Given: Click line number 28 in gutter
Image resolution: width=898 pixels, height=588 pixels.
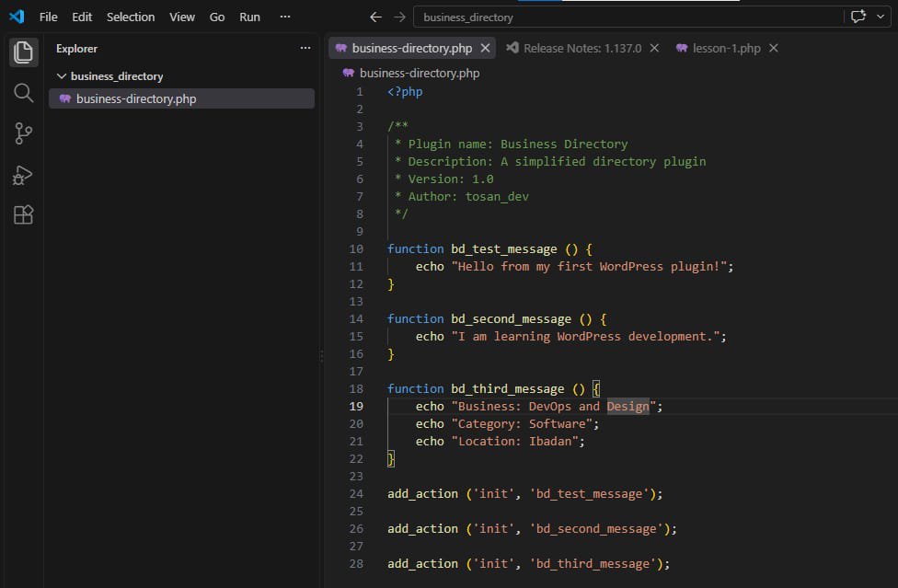Looking at the screenshot, I should 356,563.
